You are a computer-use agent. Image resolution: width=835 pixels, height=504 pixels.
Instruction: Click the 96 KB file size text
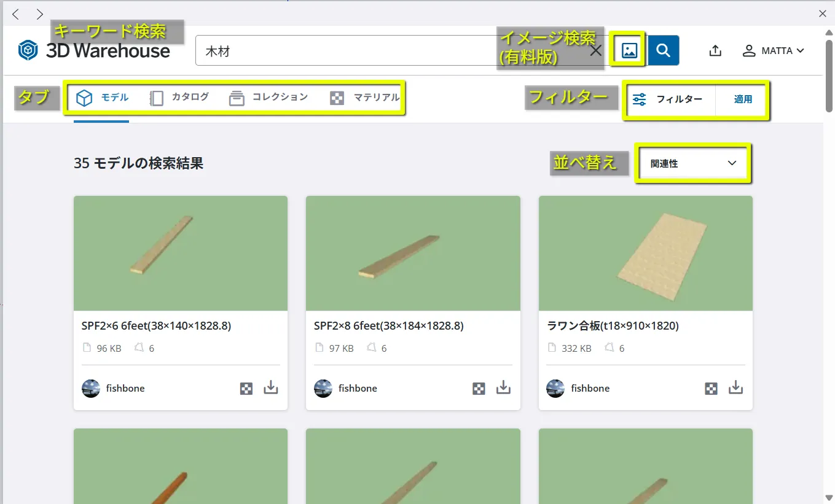[x=109, y=349]
